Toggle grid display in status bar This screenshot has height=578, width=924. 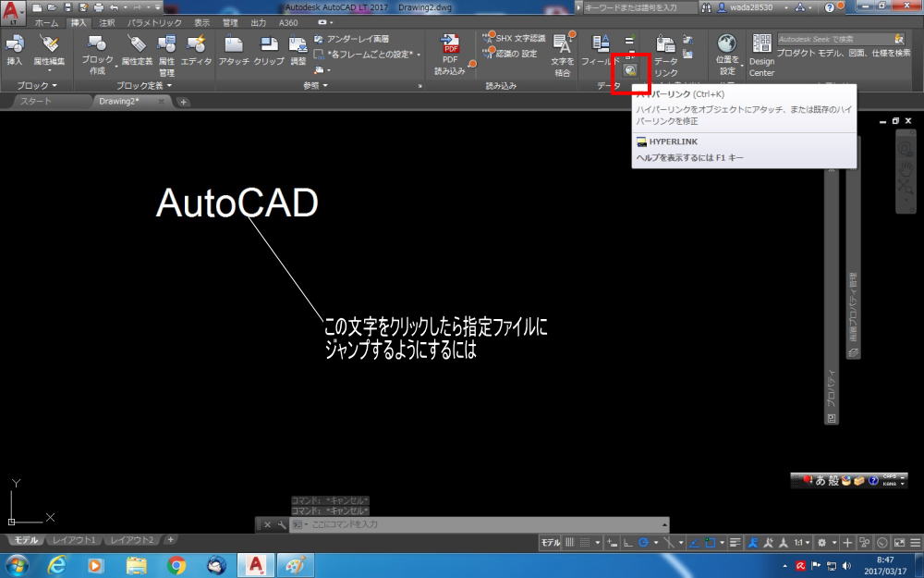tap(570, 543)
